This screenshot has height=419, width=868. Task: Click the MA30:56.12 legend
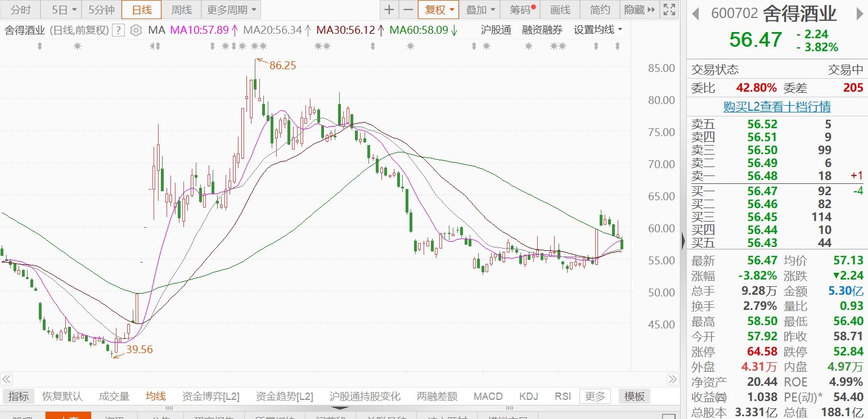click(349, 30)
